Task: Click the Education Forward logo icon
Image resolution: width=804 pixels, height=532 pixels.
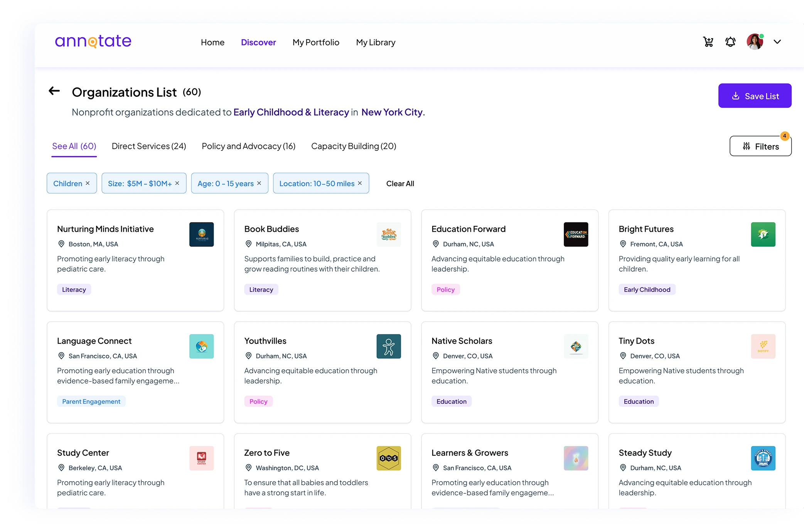Action: (x=576, y=234)
